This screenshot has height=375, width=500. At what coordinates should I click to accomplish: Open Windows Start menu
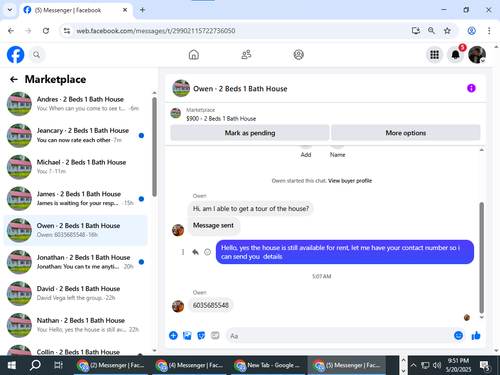point(12,365)
